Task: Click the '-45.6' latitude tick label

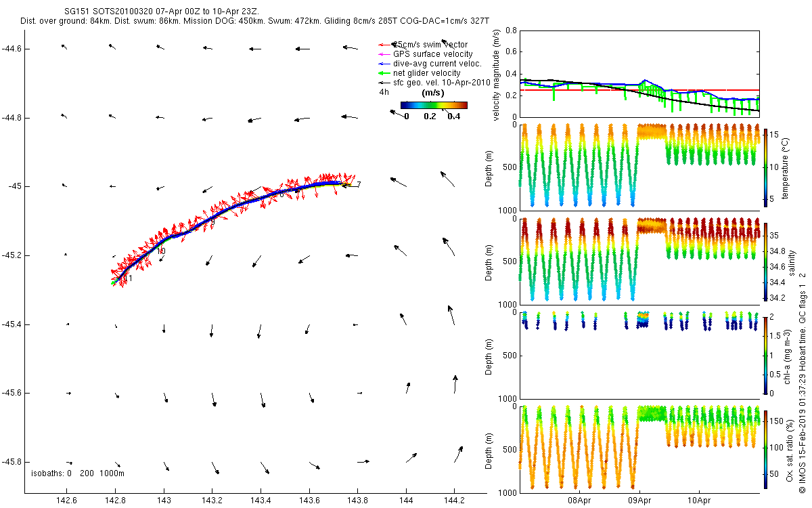Action: (x=13, y=393)
